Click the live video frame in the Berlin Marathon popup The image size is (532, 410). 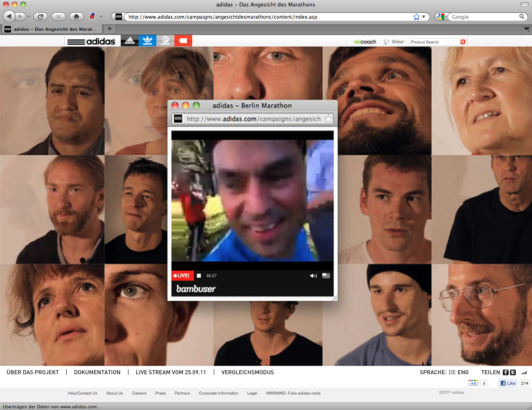click(252, 201)
